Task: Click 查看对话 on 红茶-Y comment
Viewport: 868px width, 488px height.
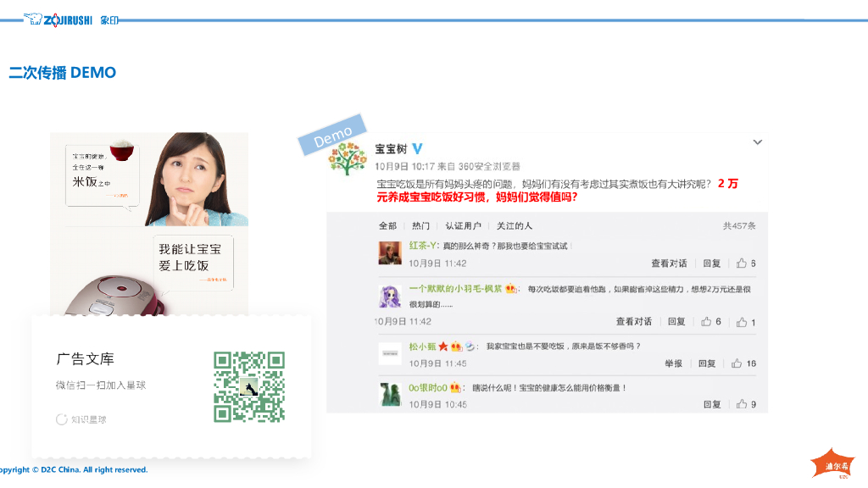Action: coord(669,263)
